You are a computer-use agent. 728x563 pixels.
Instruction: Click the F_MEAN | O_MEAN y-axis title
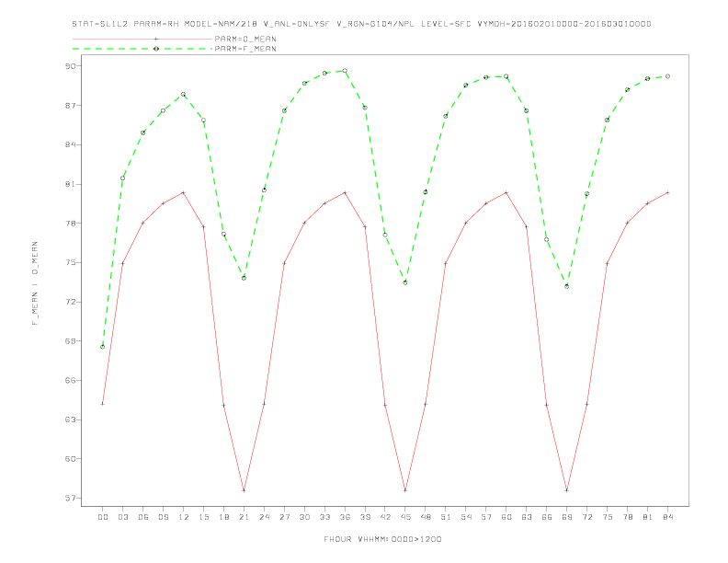[x=35, y=283]
